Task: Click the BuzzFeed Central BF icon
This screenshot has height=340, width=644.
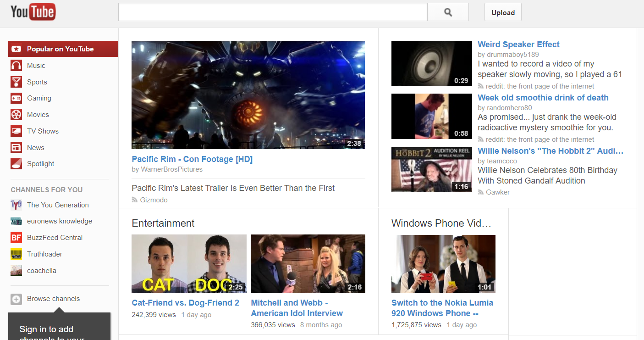Action: (x=17, y=238)
